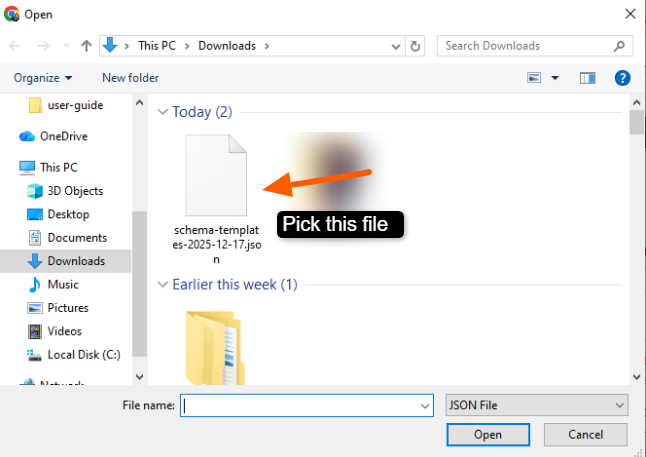
Task: Click the search magnifier icon
Action: 619,46
